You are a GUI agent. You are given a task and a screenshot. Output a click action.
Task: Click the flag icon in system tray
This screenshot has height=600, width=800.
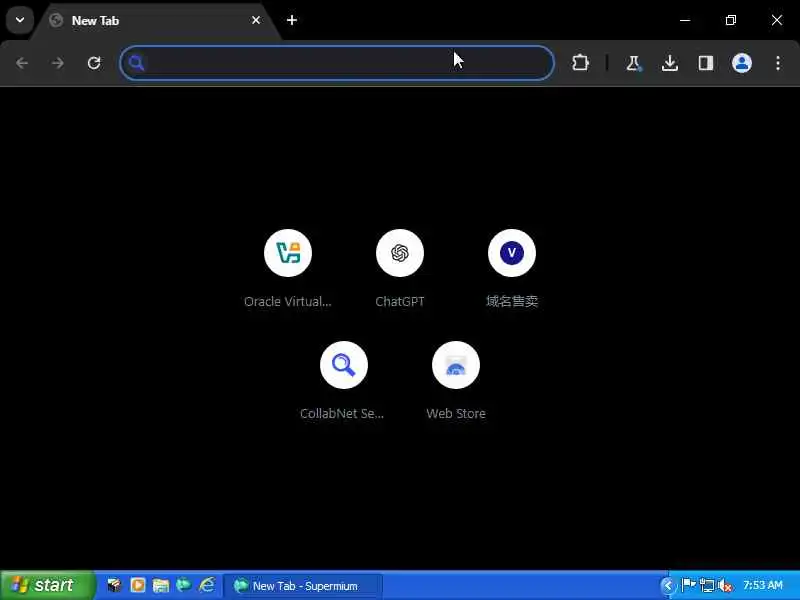(688, 585)
